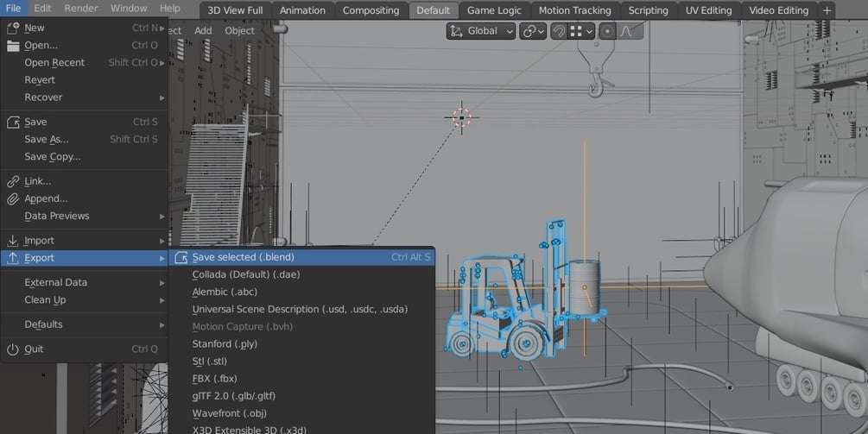
Task: Open the Global transform orientation dropdown
Action: pos(481,31)
